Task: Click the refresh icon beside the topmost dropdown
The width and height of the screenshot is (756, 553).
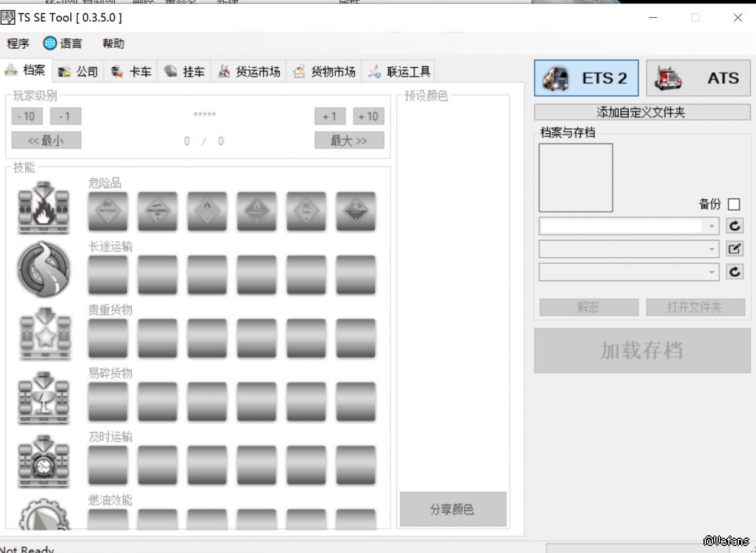Action: [734, 225]
